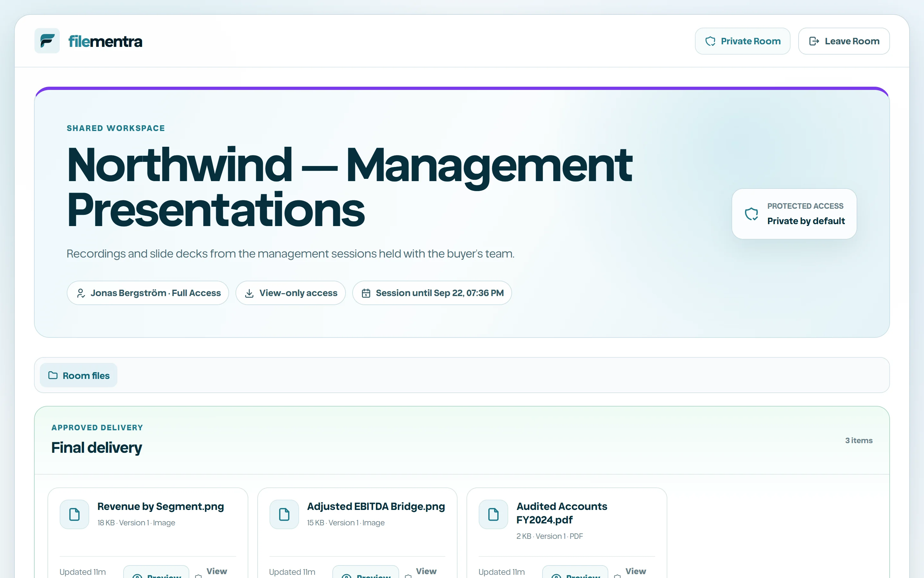The image size is (924, 578).
Task: Click the user icon beside Jonas Bergström
Action: [81, 293]
